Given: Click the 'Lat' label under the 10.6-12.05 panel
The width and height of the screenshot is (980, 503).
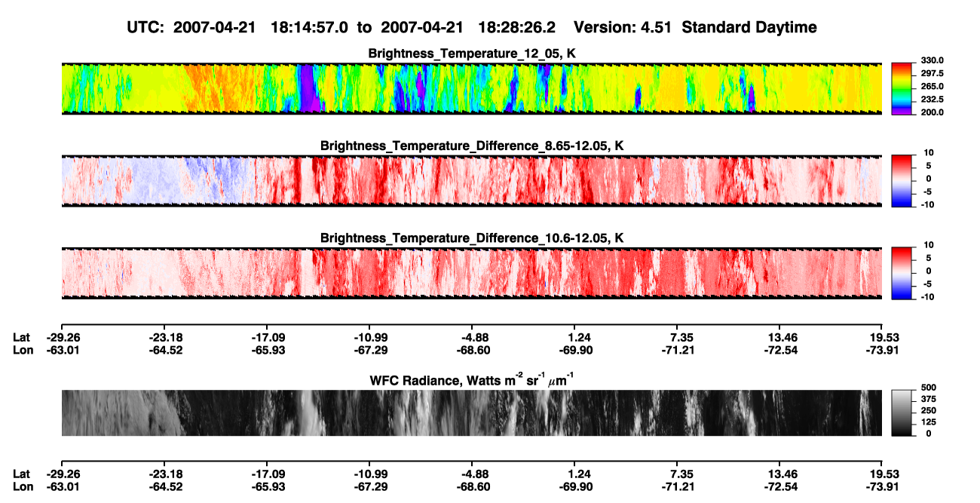Looking at the screenshot, I should (22, 337).
